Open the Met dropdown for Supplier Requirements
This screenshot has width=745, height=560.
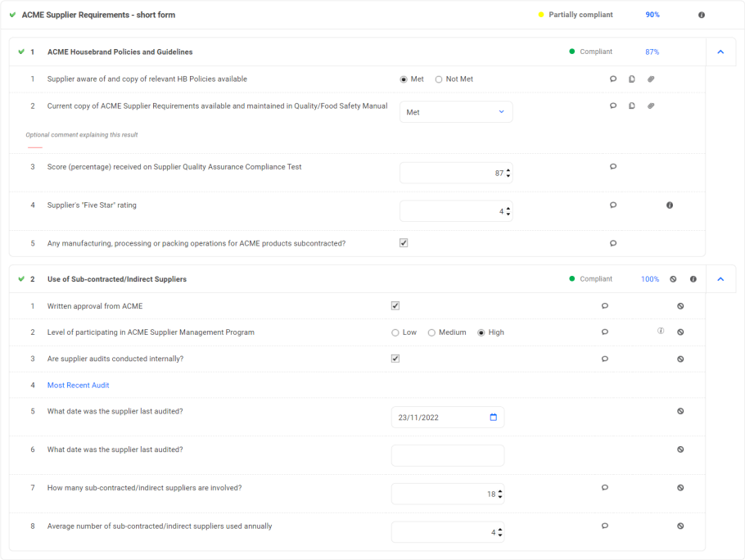pos(456,112)
